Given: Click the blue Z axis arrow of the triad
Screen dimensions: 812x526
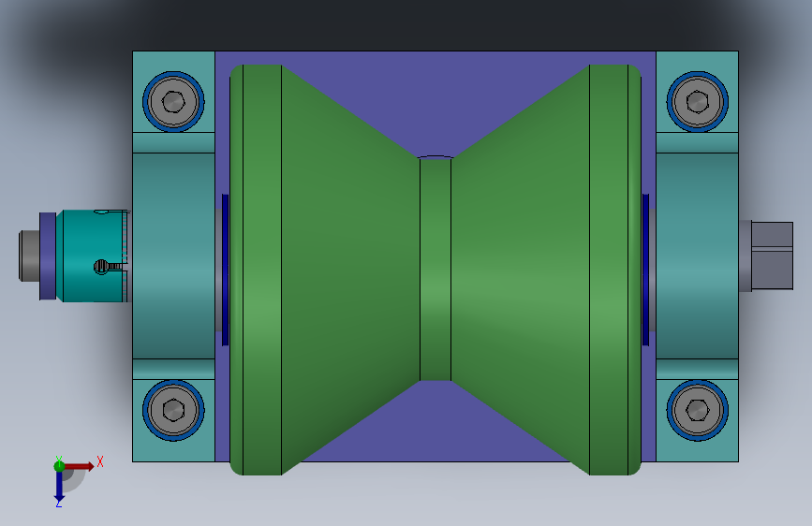Looking at the screenshot, I should click(x=59, y=489).
